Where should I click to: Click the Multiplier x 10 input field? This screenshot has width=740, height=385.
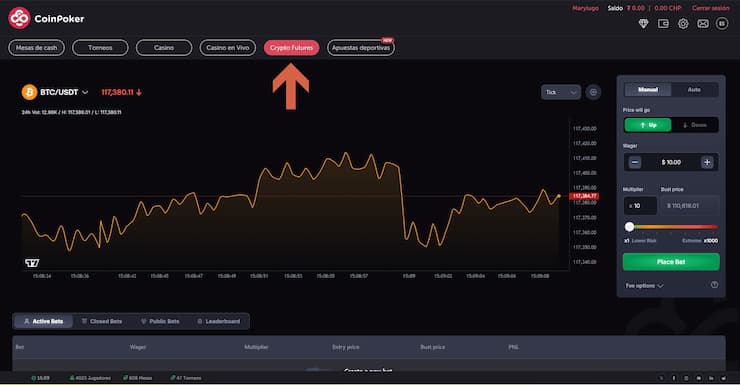(x=640, y=206)
